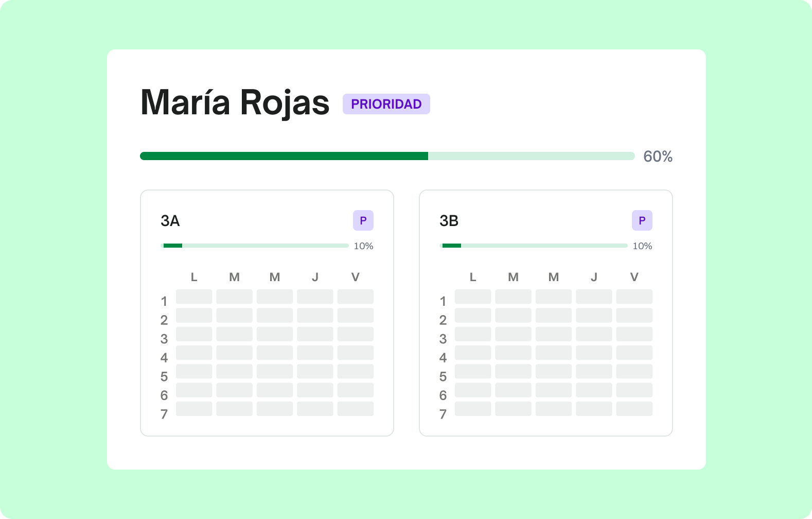Click the V column header in 3B
The image size is (812, 519).
634,277
